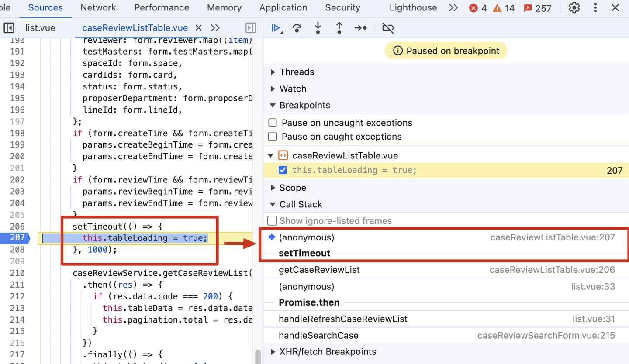Tick Show ignore-listed frames checkbox
This screenshot has height=364, width=629.
(x=272, y=221)
